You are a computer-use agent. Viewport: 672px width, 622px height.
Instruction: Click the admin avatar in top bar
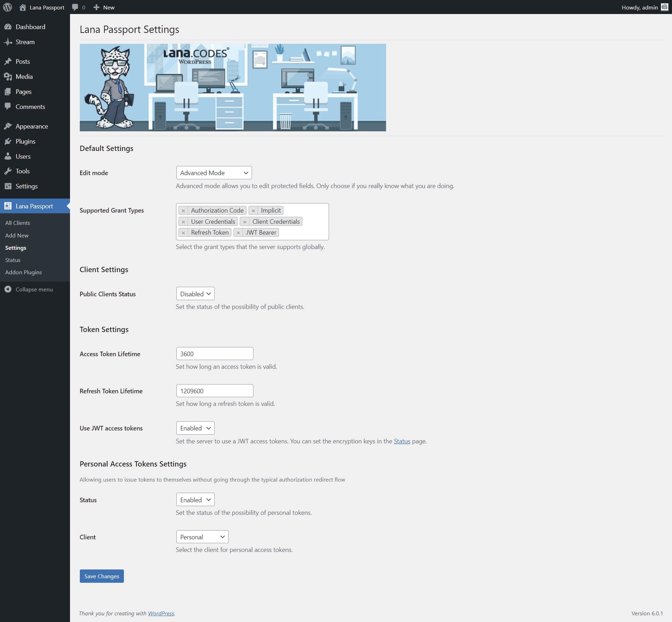(664, 7)
